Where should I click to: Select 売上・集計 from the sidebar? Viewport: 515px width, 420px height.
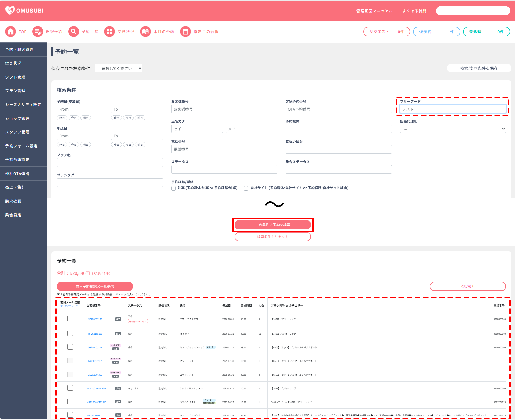24,187
